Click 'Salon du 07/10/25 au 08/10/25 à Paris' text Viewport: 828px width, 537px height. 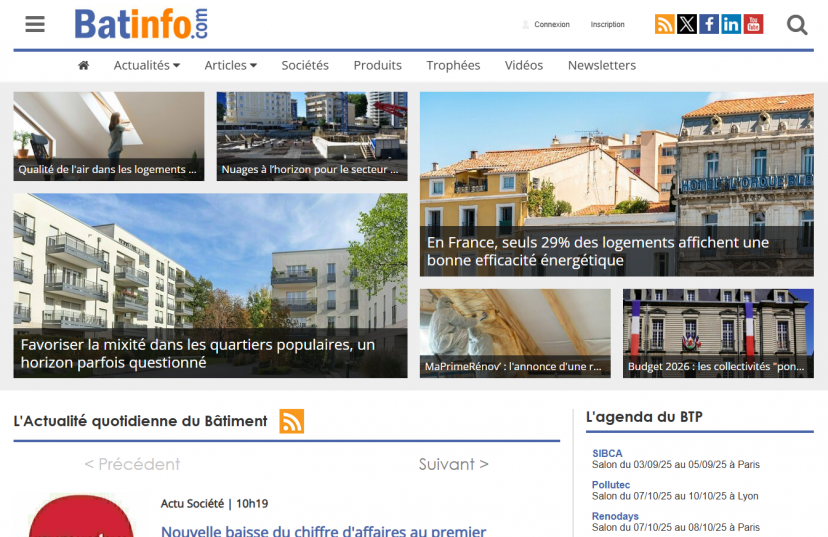pyautogui.click(x=676, y=527)
